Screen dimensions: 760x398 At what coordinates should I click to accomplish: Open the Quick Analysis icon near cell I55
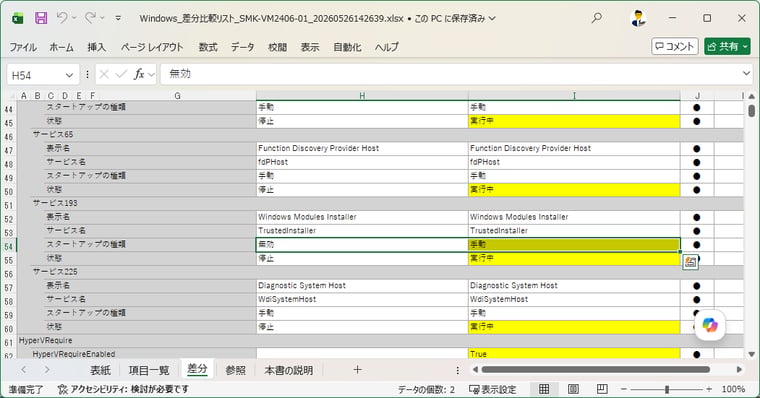[x=690, y=262]
